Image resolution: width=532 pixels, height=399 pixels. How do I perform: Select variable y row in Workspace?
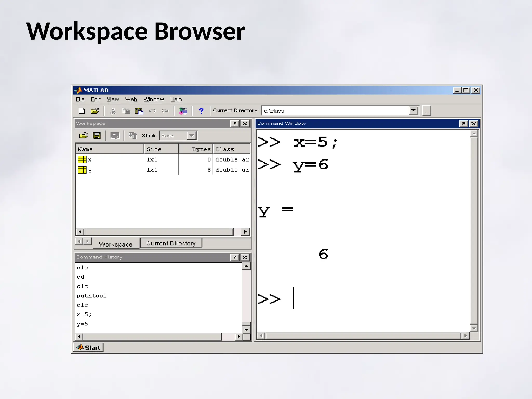tap(163, 170)
